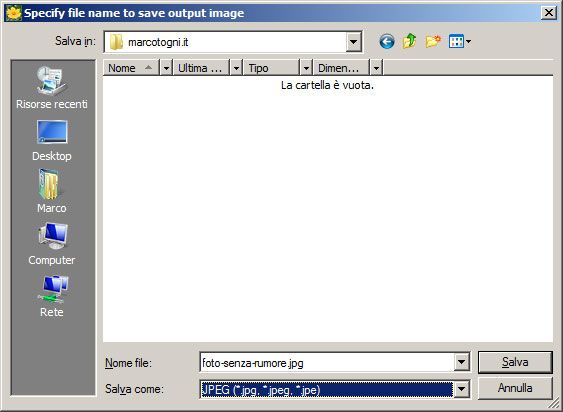This screenshot has height=412, width=563.
Task: Click the Salva button
Action: [515, 362]
